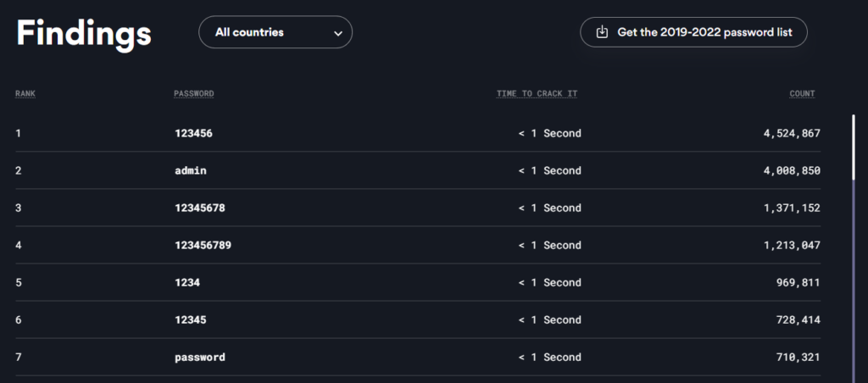Select the admin password entry
This screenshot has height=383, width=868.
coord(190,170)
